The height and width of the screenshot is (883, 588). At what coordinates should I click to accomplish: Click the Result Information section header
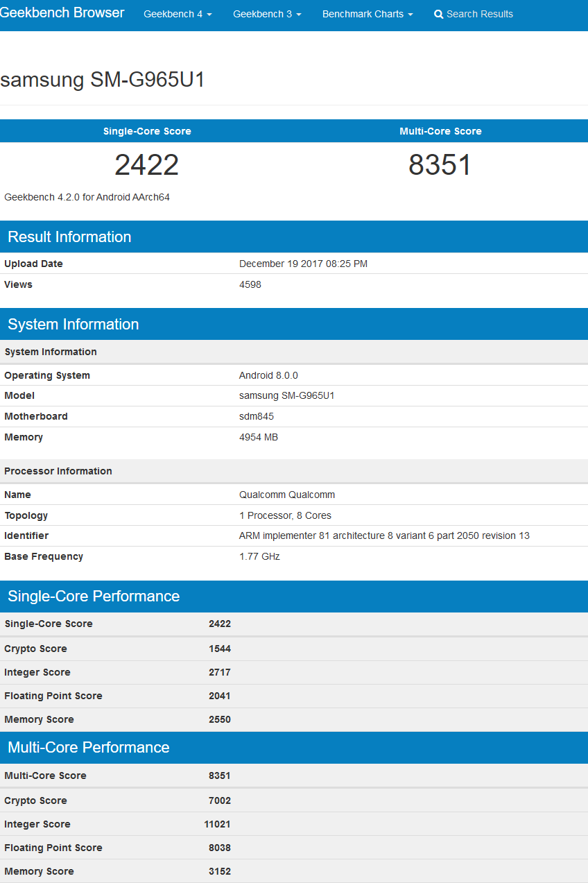294,237
